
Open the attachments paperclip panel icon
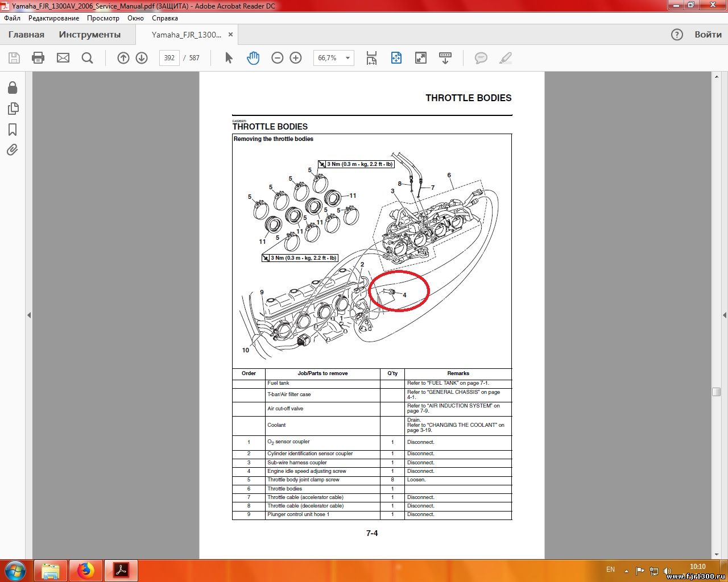[x=13, y=150]
